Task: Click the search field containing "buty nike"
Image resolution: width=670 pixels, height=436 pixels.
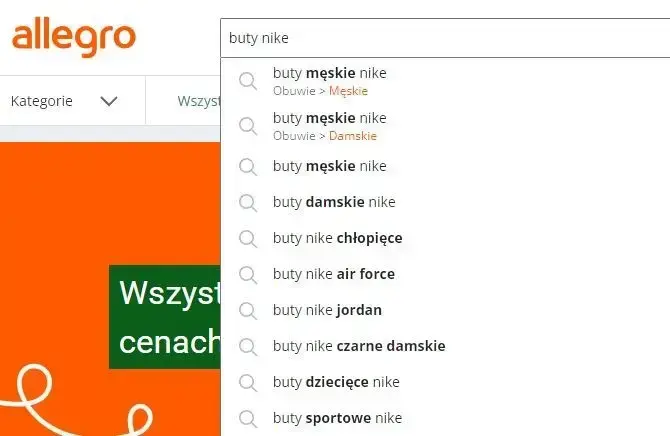Action: point(440,39)
